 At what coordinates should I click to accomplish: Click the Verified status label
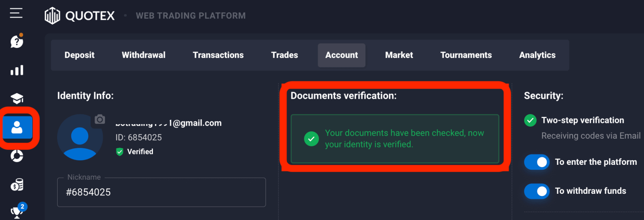[140, 152]
